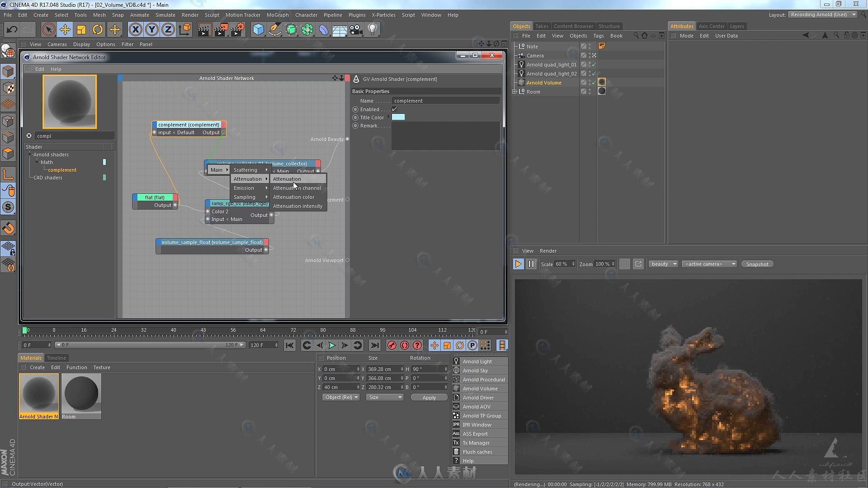The height and width of the screenshot is (488, 868).
Task: Click the Title Color light blue swatch
Action: [x=398, y=117]
